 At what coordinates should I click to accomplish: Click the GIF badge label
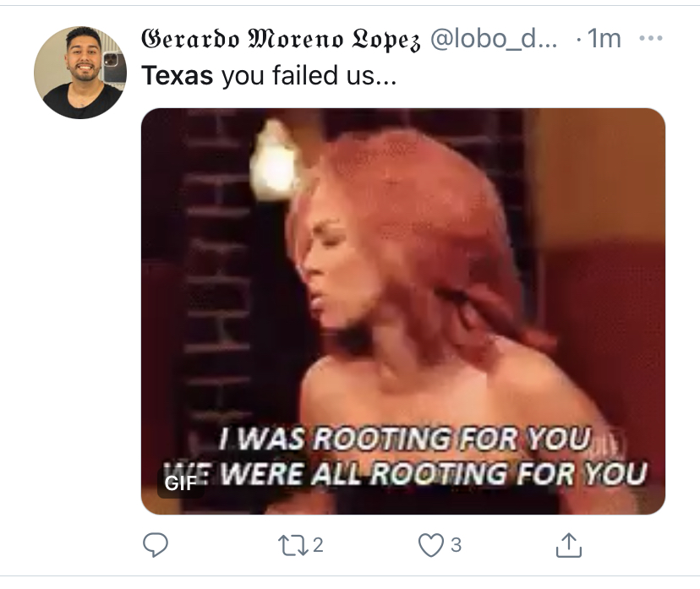click(181, 483)
